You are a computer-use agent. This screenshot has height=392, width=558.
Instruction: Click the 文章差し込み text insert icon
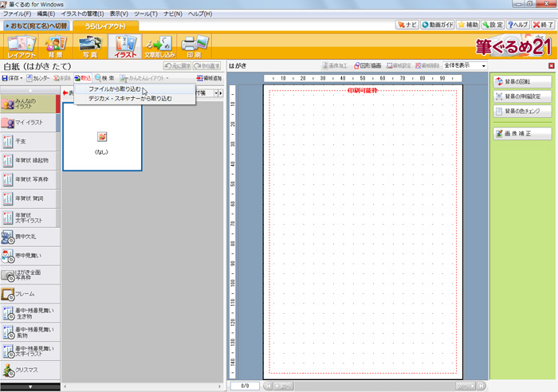[158, 47]
